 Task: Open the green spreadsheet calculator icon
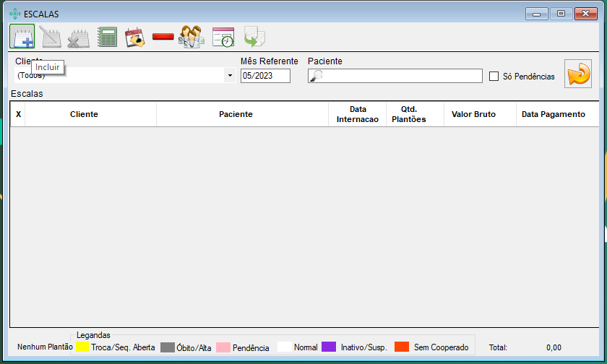point(107,37)
